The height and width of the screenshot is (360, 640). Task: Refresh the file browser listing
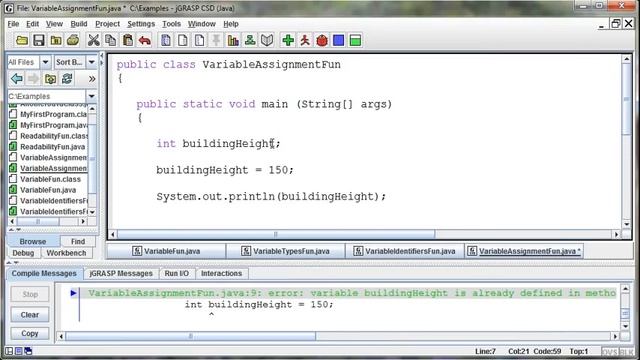[x=67, y=78]
